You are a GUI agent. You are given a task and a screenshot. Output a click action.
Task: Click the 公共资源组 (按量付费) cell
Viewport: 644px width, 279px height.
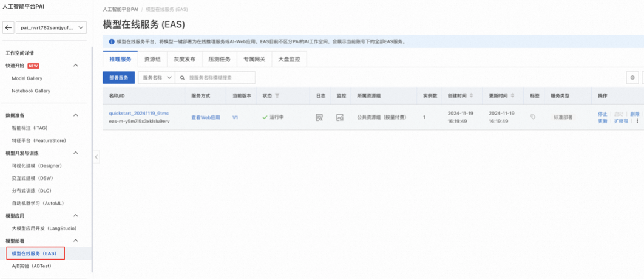click(x=382, y=117)
